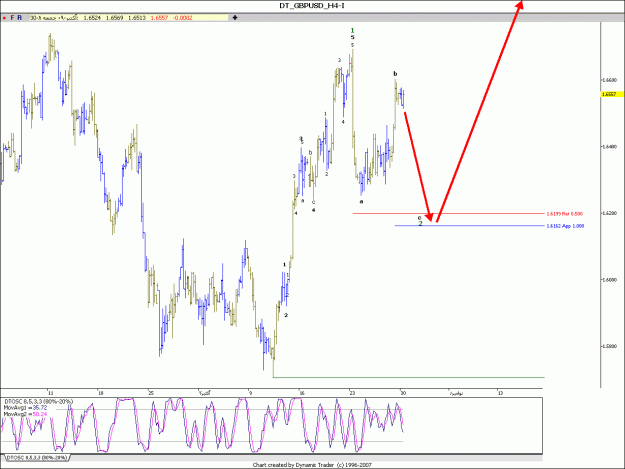Click the 1.5800 price axis label
Image resolution: width=625 pixels, height=469 pixels.
(609, 346)
